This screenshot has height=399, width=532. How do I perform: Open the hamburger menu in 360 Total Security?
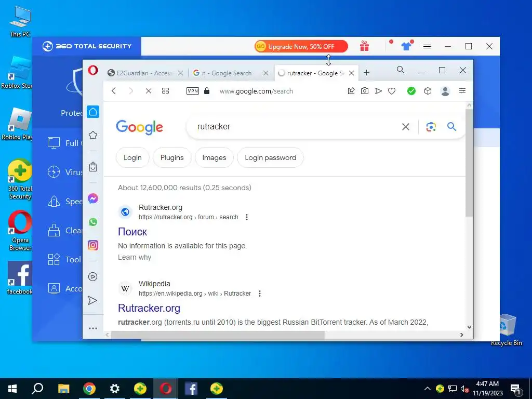tap(427, 46)
